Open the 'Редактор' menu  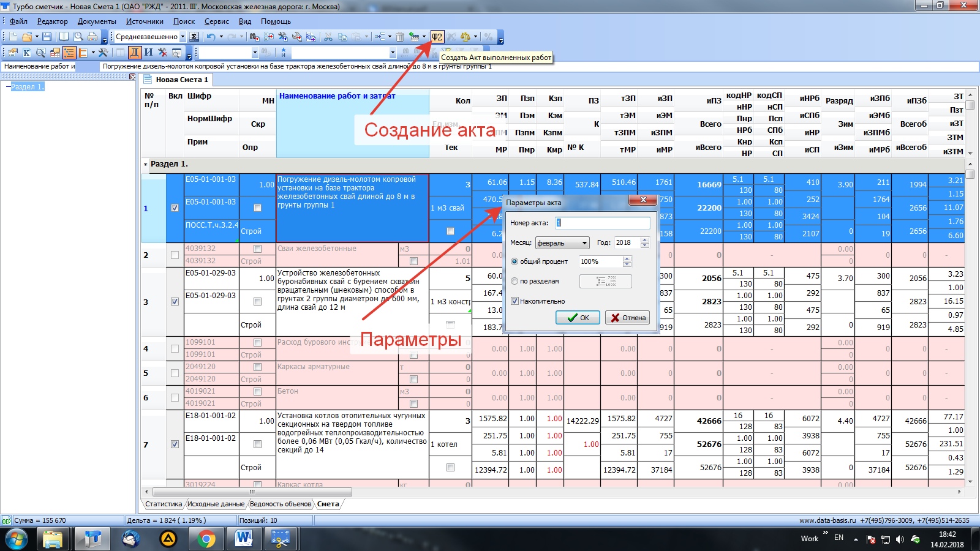(52, 21)
